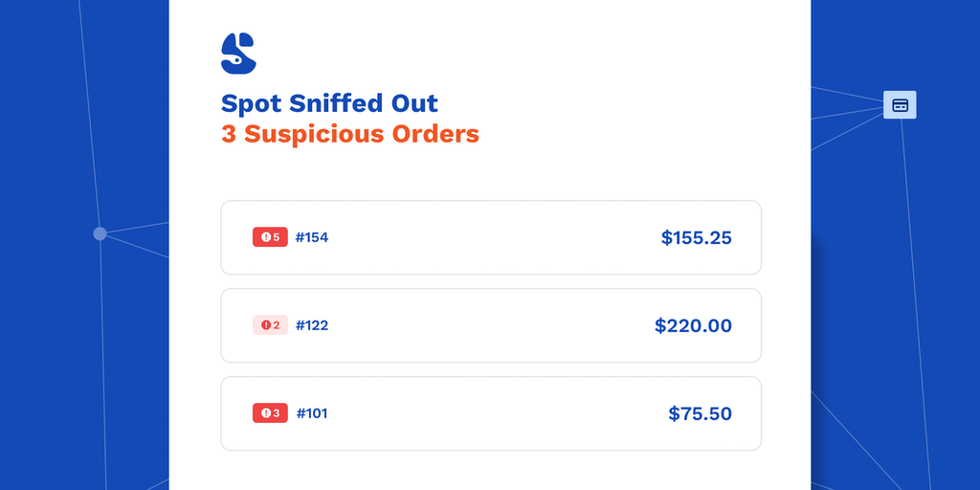Select order number #154 label
This screenshot has width=980, height=490.
[312, 237]
